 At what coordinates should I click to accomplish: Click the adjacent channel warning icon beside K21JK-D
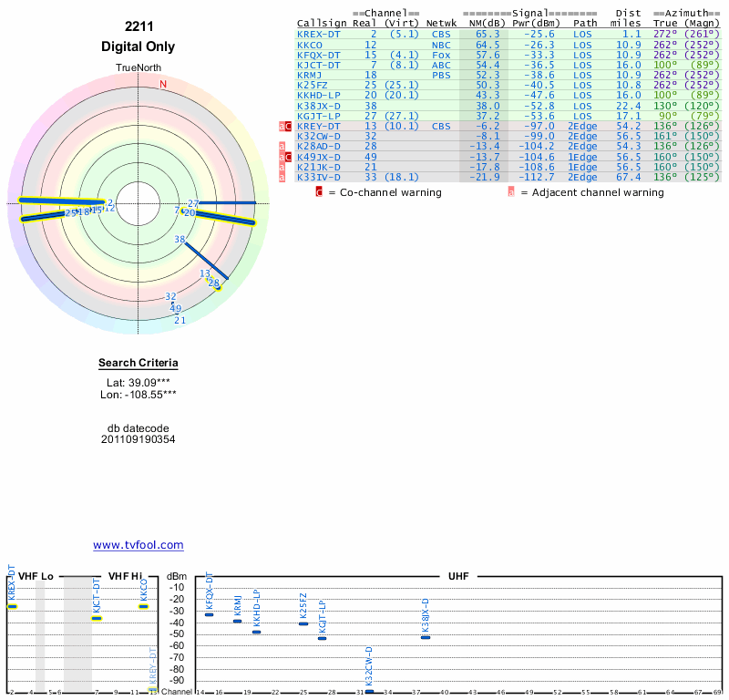(282, 167)
